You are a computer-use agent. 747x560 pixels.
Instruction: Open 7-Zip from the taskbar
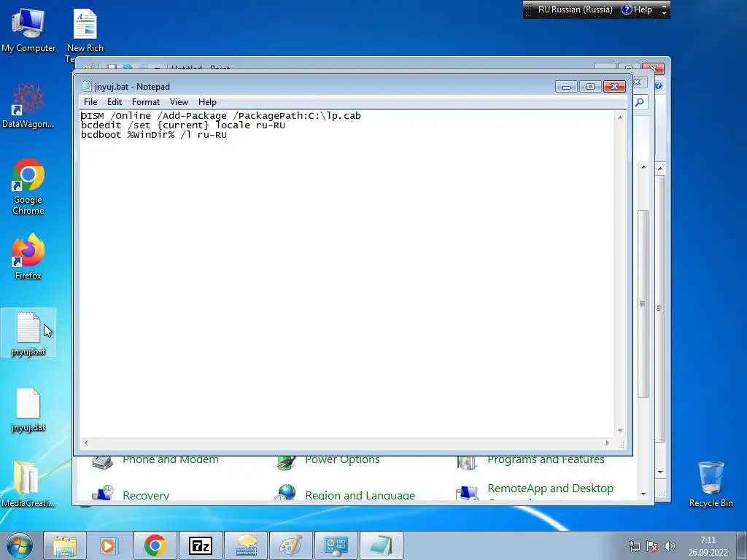click(200, 545)
